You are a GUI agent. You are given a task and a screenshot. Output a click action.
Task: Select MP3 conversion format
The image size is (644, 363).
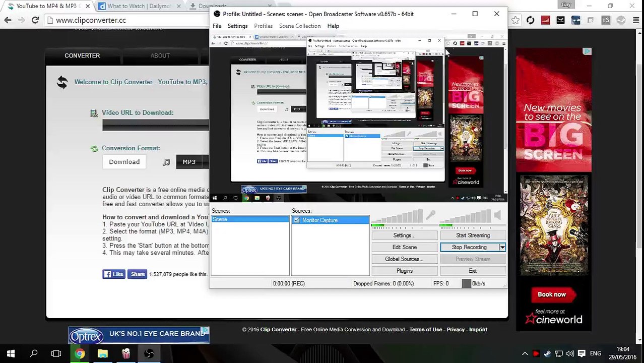(x=189, y=162)
